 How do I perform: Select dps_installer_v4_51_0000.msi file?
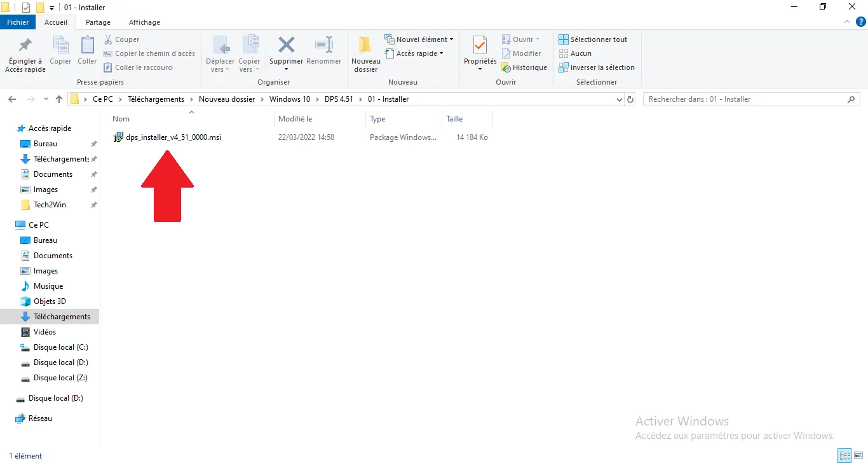pos(173,137)
